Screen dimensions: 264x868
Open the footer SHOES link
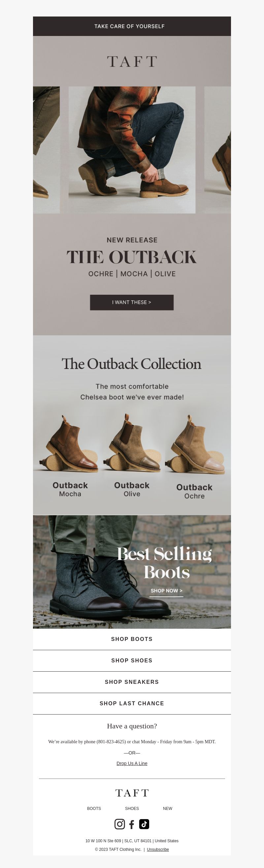point(132,808)
